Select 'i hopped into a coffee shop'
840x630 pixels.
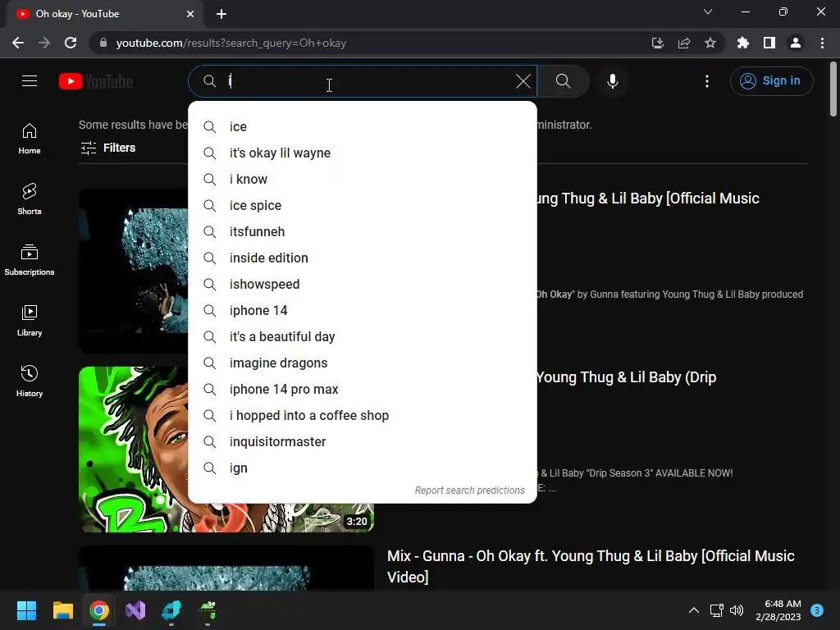(x=363, y=416)
